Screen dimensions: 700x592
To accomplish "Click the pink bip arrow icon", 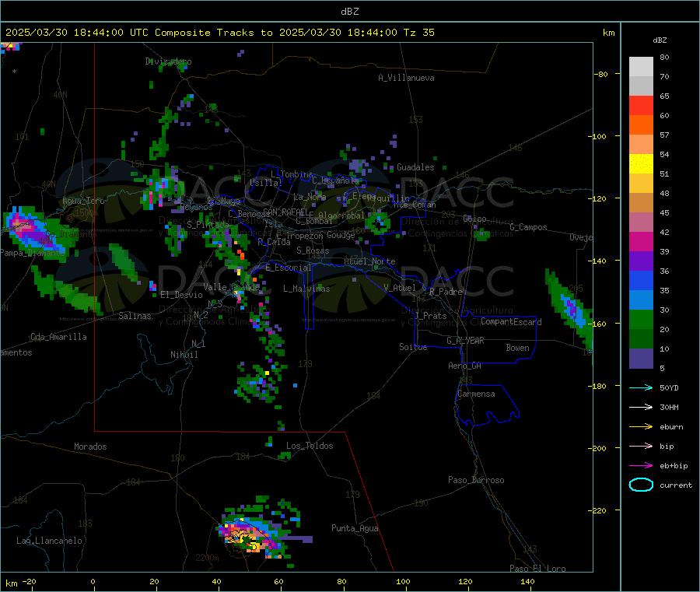I will tap(641, 446).
